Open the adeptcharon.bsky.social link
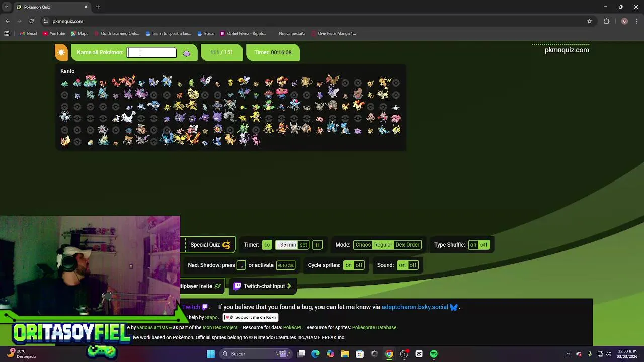 pyautogui.click(x=415, y=307)
